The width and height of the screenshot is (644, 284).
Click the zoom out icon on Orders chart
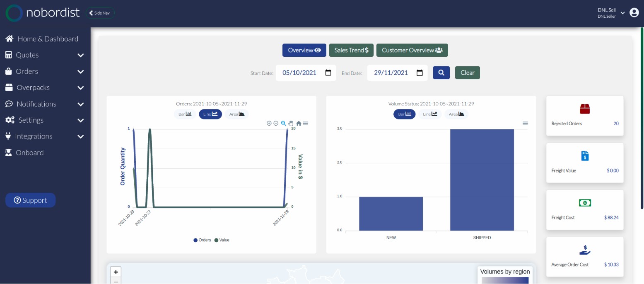pyautogui.click(x=276, y=123)
